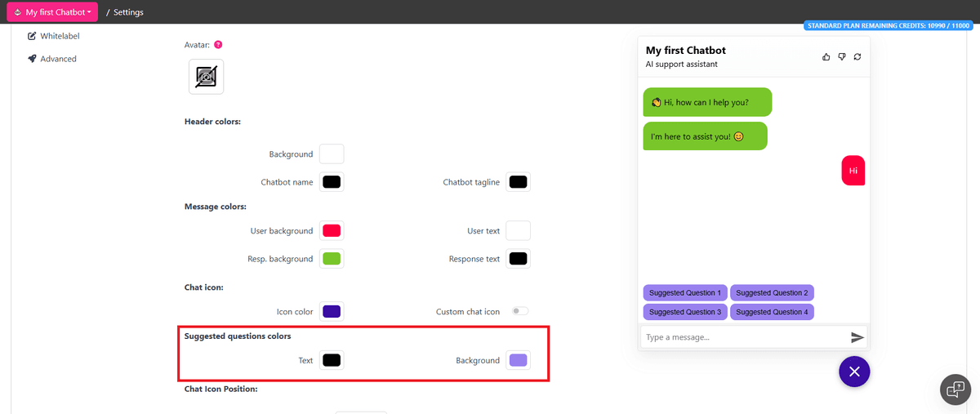Open the help chat icon at bottom right

pos(955,390)
